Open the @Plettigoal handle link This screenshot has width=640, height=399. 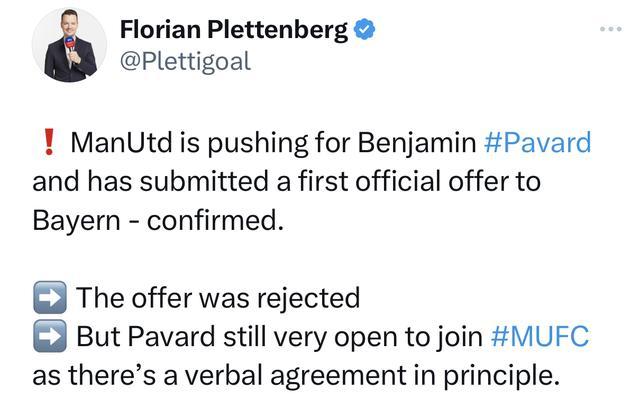[185, 62]
